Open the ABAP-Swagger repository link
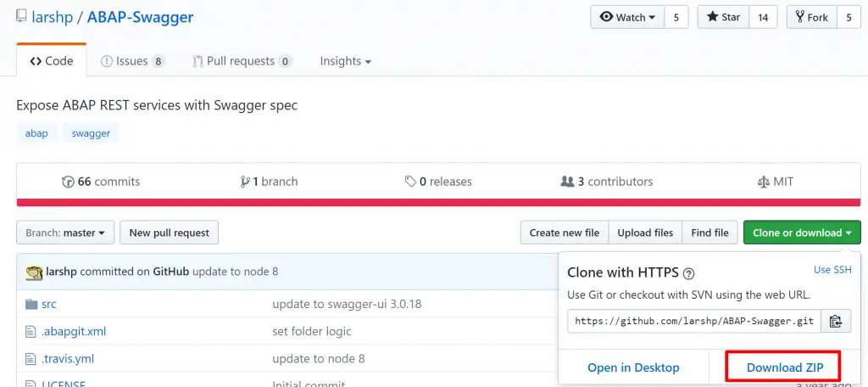 [x=140, y=17]
